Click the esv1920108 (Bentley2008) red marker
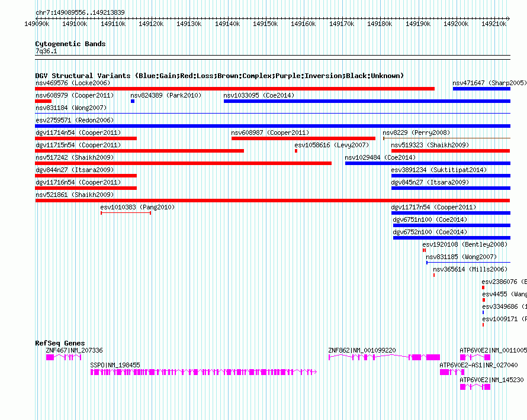Image resolution: width=527 pixels, height=420 pixels. [x=424, y=250]
